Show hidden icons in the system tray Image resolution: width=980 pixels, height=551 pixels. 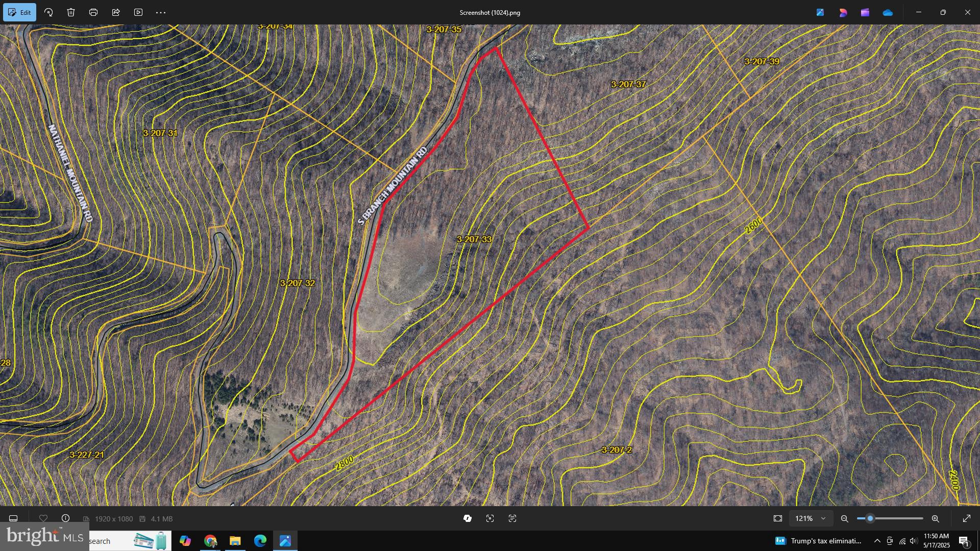(x=877, y=541)
